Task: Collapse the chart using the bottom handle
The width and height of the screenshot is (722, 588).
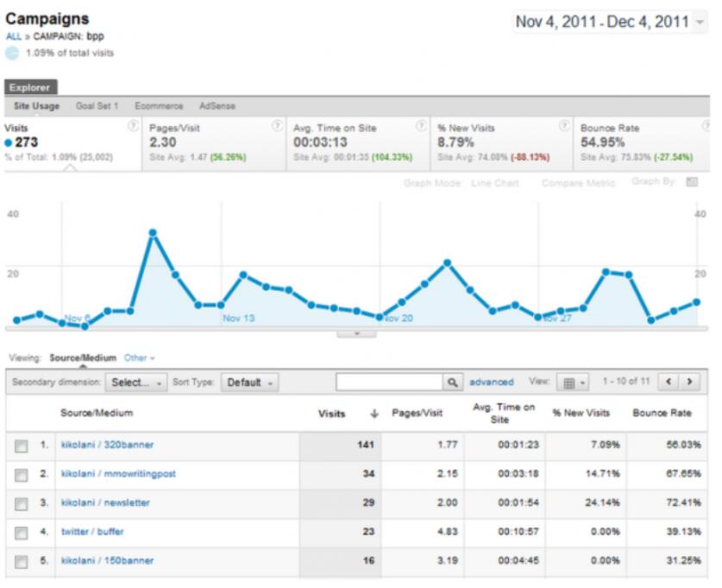Action: pos(356,334)
